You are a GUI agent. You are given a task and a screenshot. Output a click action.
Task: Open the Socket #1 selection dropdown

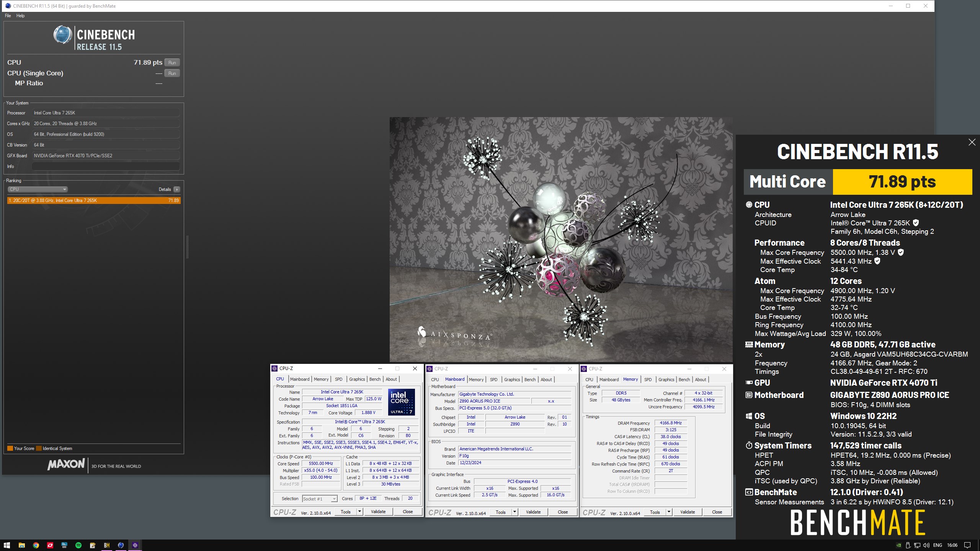[x=320, y=499]
